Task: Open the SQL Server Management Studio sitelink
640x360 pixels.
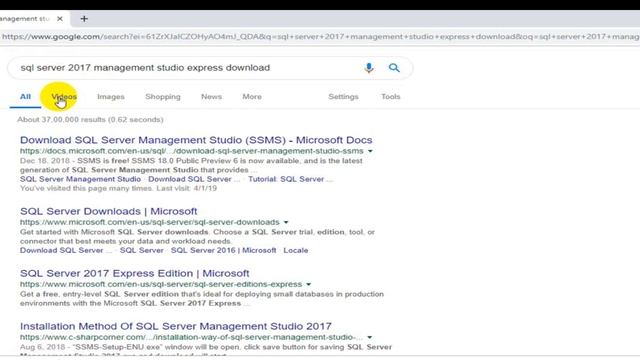Action: click(80, 179)
